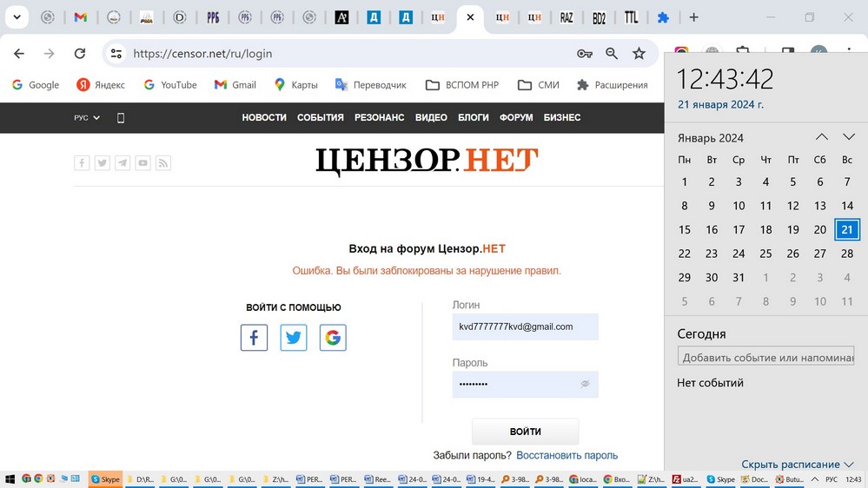Select January 21 in the calendar

click(847, 229)
